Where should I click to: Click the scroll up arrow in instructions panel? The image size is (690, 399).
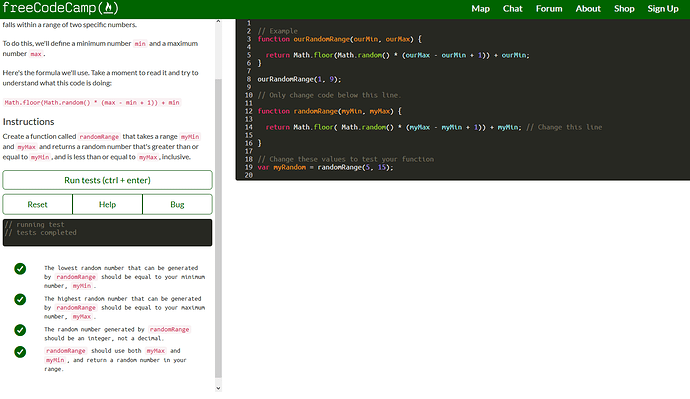coord(219,21)
